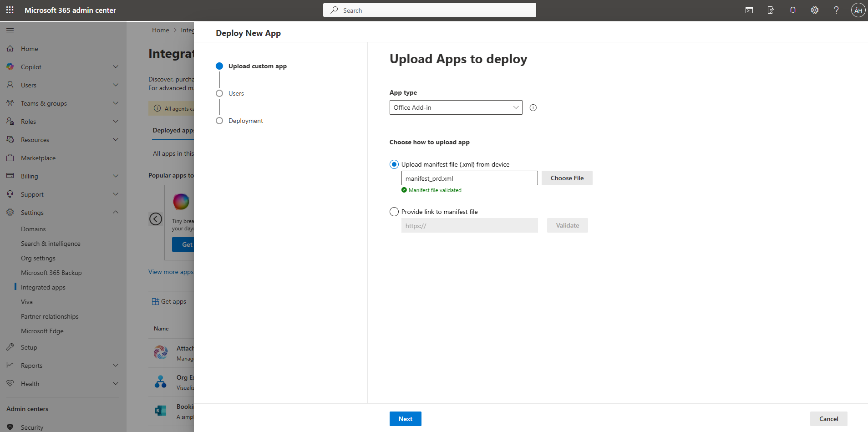This screenshot has width=868, height=432.
Task: Select Provide link to manifest file
Action: [394, 212]
